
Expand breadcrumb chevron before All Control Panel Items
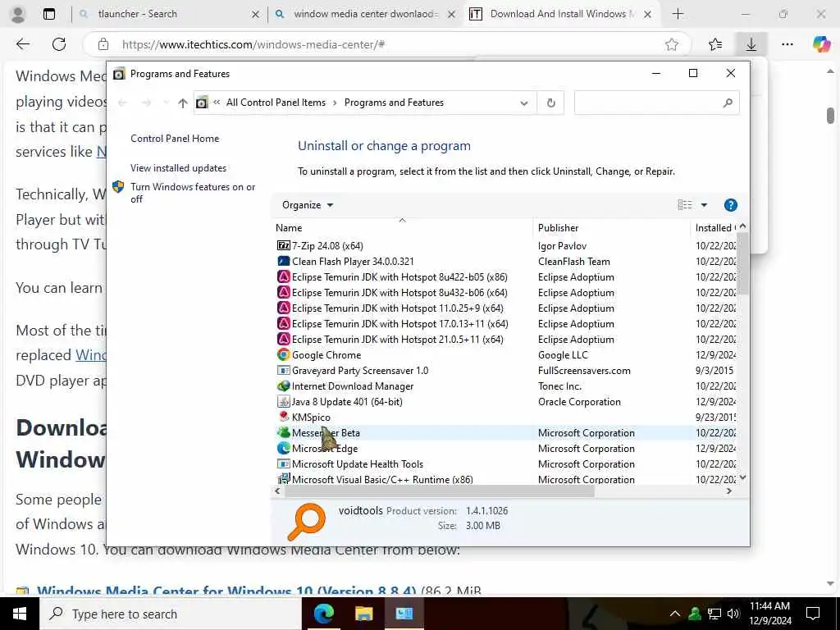217,103
